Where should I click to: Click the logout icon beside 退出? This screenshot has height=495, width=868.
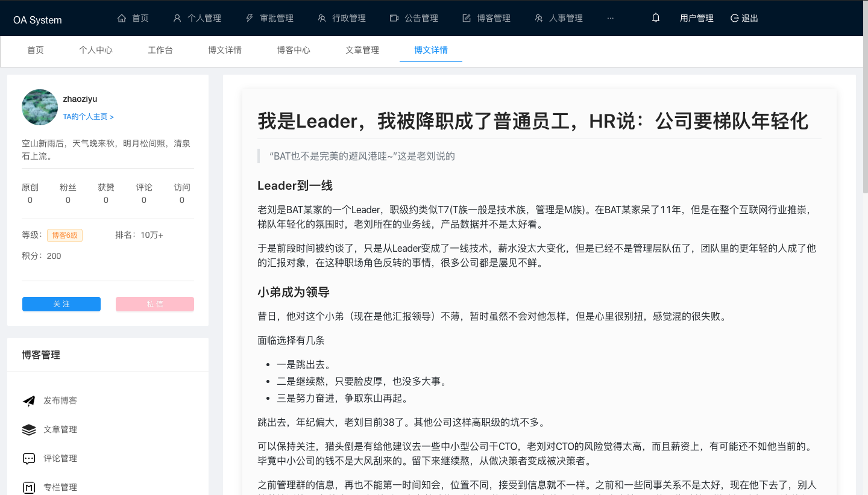tap(734, 18)
